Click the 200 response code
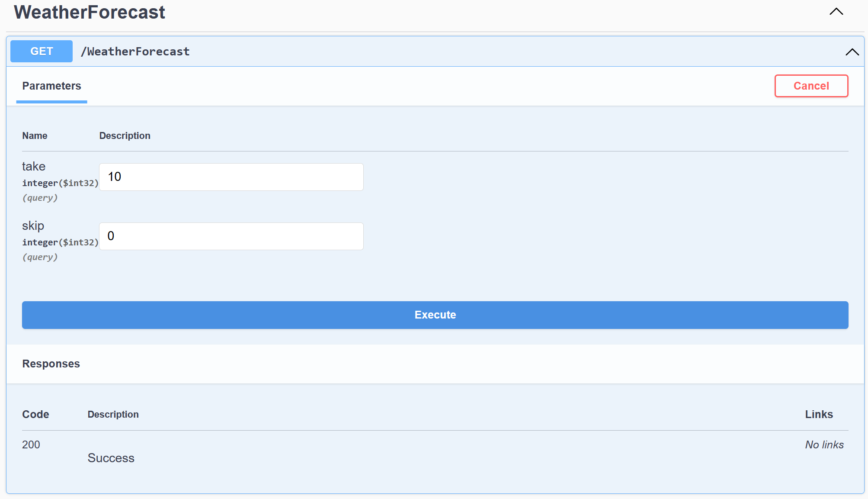 pyautogui.click(x=31, y=445)
